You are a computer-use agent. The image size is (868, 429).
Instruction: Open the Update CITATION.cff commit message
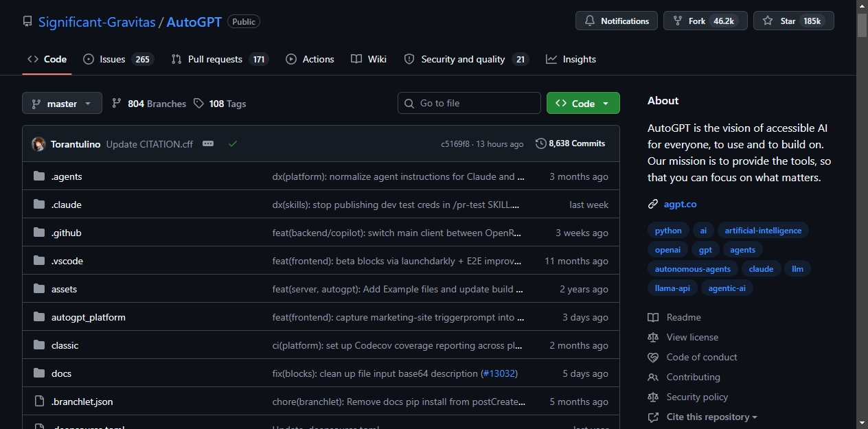click(150, 144)
